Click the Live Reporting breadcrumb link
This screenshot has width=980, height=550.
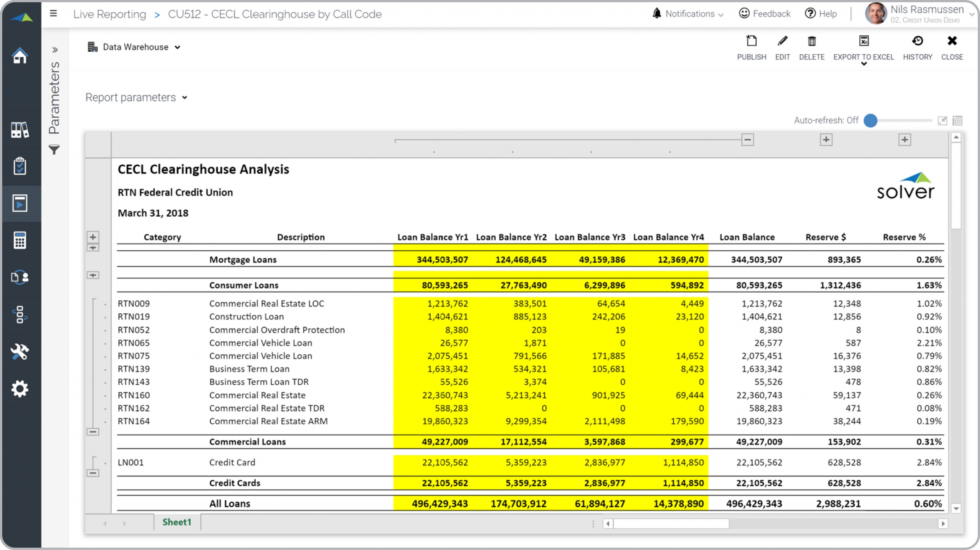point(109,14)
